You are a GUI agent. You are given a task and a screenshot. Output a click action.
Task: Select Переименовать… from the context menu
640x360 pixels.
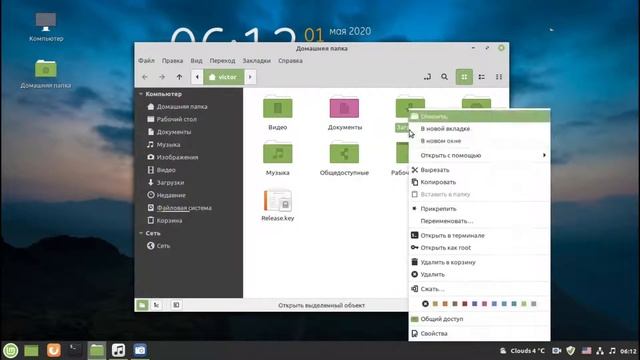[x=479, y=221]
